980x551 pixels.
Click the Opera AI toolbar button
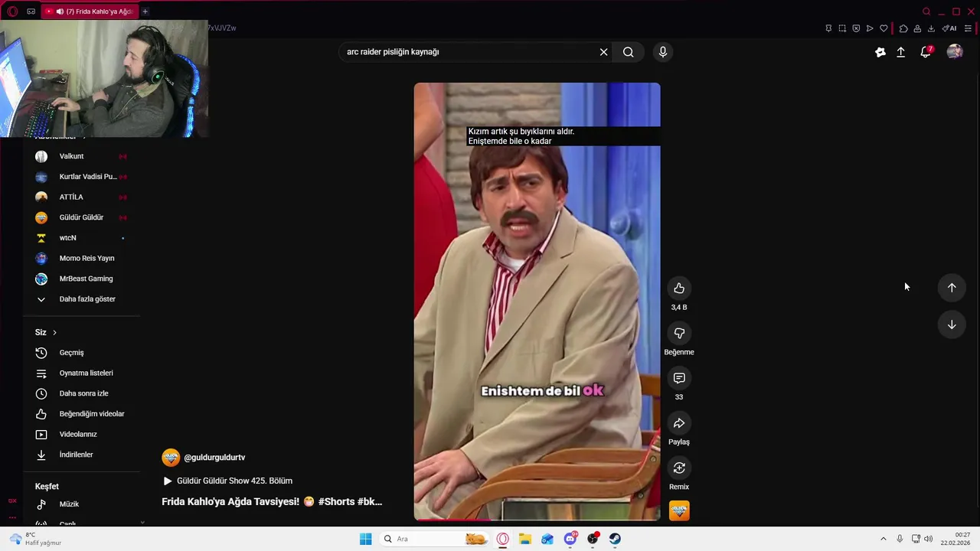coord(949,28)
